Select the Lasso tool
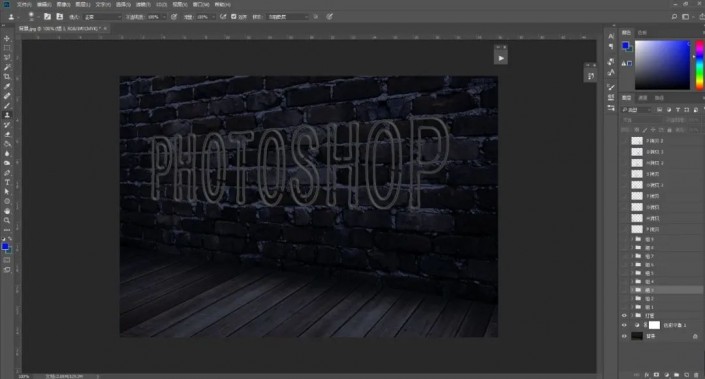 [7, 58]
